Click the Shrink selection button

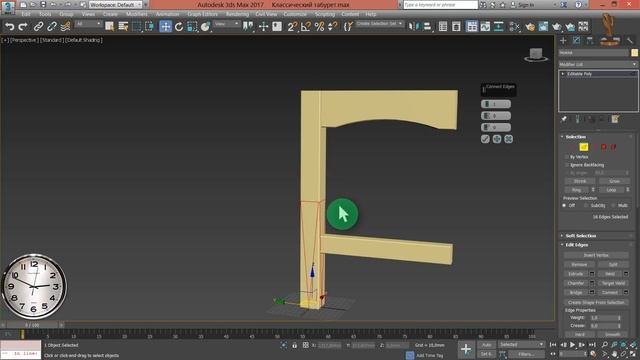tap(580, 181)
